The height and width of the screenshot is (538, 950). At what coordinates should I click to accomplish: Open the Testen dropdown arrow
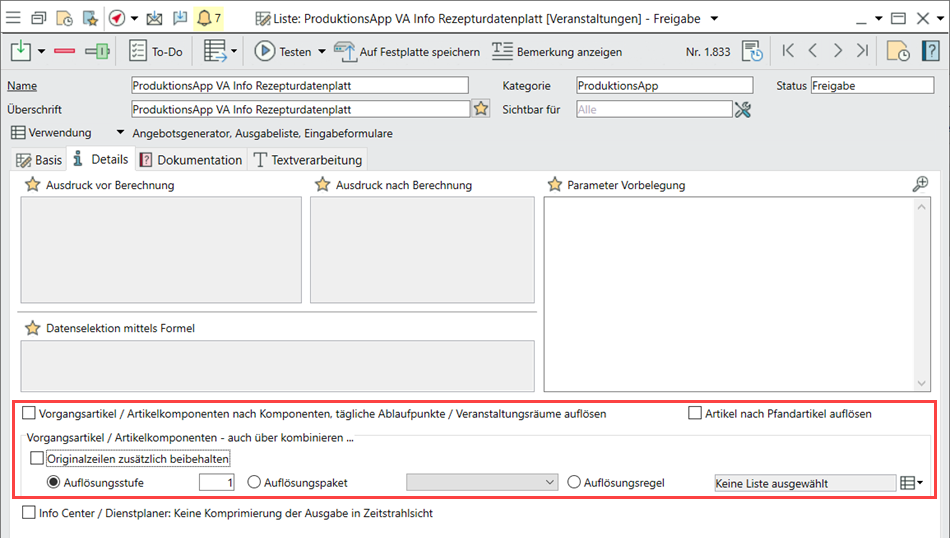[x=322, y=51]
